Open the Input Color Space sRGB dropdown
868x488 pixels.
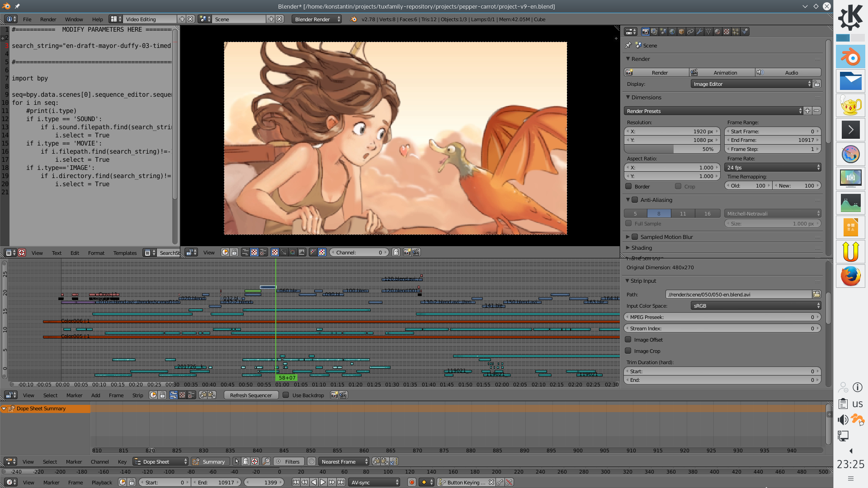tap(756, 305)
